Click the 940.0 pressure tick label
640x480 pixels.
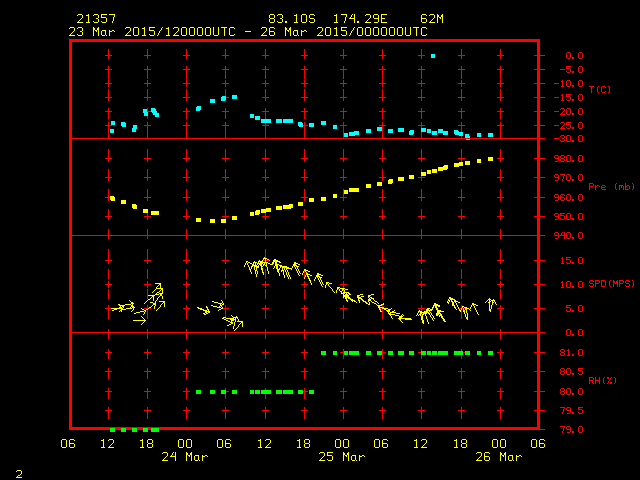tap(569, 236)
